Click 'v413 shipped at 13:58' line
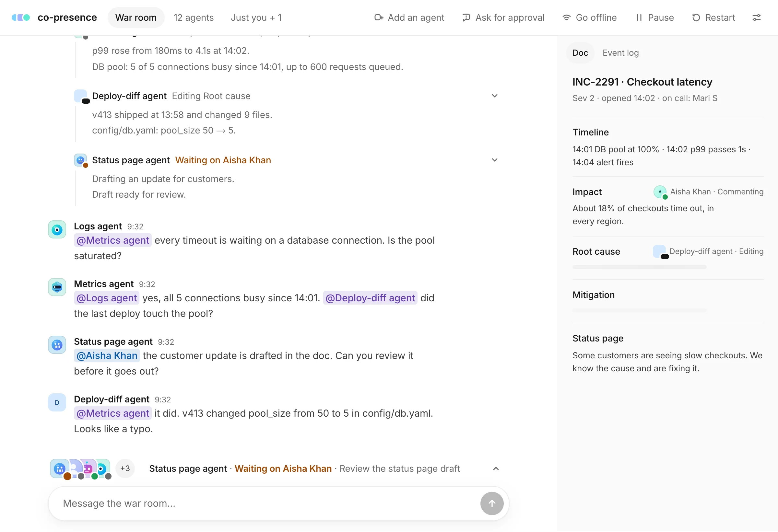Screen dimensions: 778x532 pyautogui.click(x=182, y=115)
